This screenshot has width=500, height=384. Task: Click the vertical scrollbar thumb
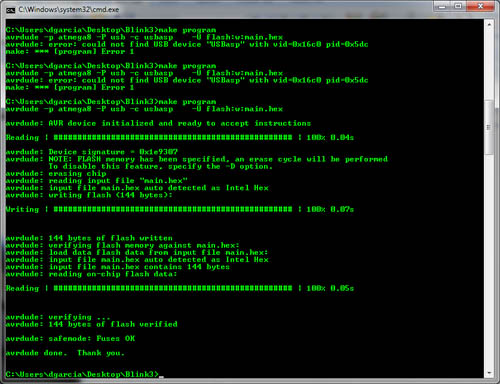tap(489, 127)
